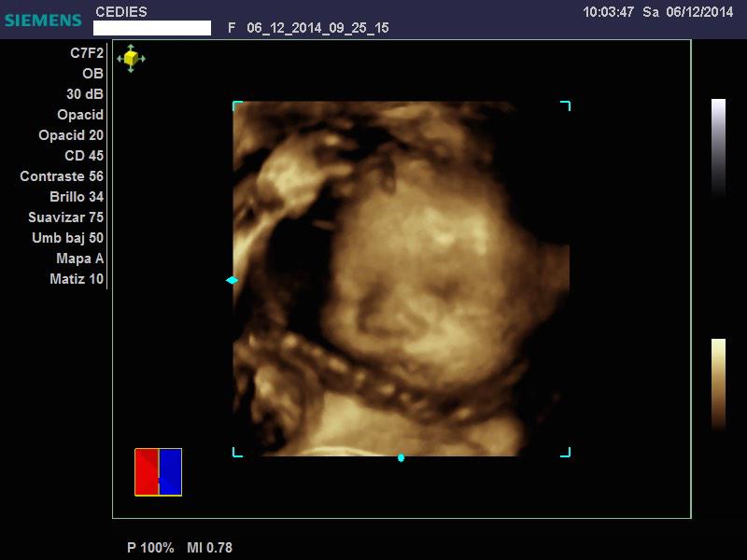747x560 pixels.
Task: Click the top-right cyan ROI corner bracket
Action: (x=566, y=105)
